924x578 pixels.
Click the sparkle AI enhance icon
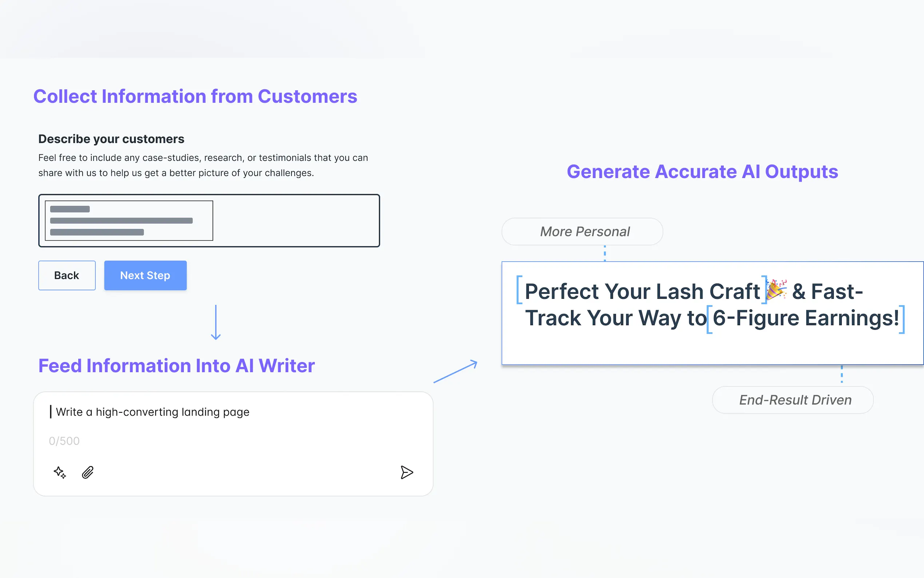coord(60,472)
